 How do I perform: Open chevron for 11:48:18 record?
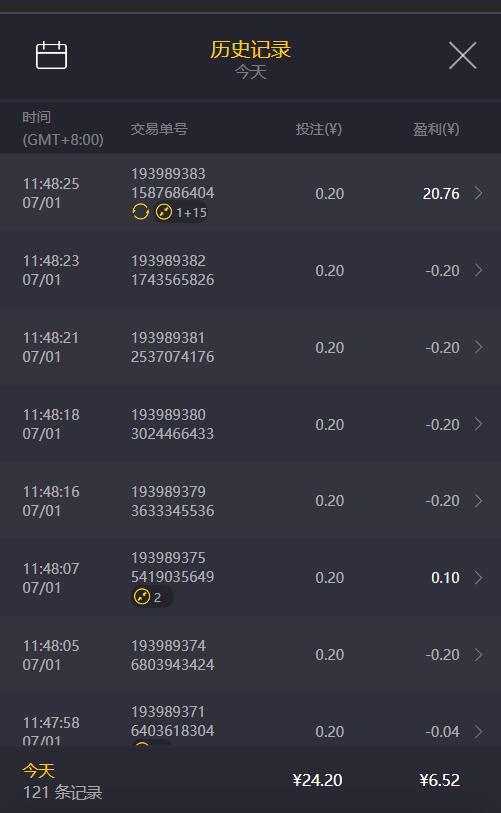click(479, 424)
